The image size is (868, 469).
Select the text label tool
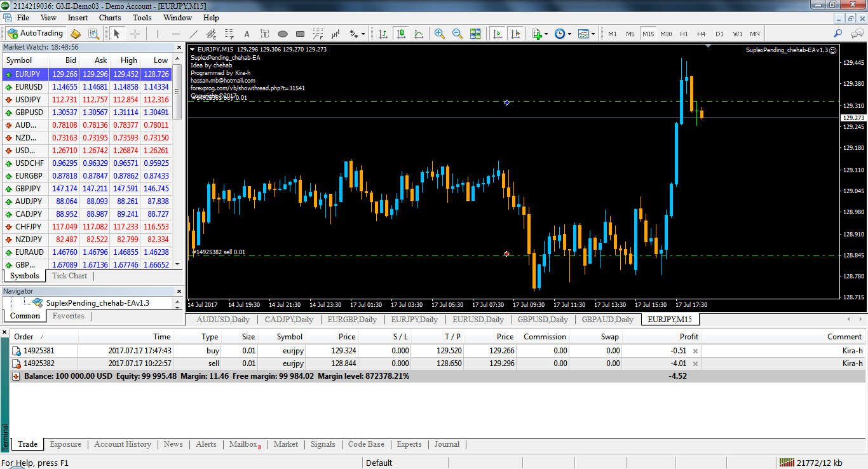265,34
